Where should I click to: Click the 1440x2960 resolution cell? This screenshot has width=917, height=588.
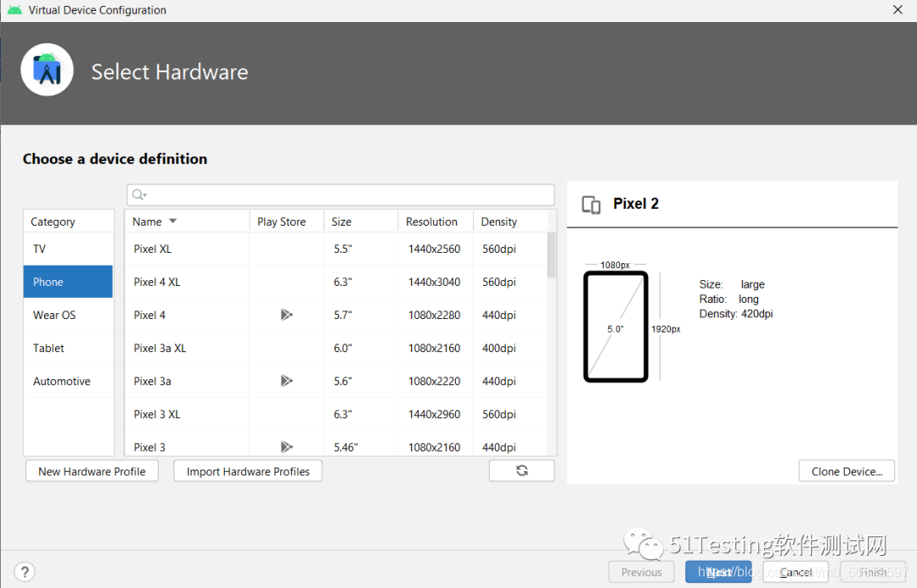[434, 414]
